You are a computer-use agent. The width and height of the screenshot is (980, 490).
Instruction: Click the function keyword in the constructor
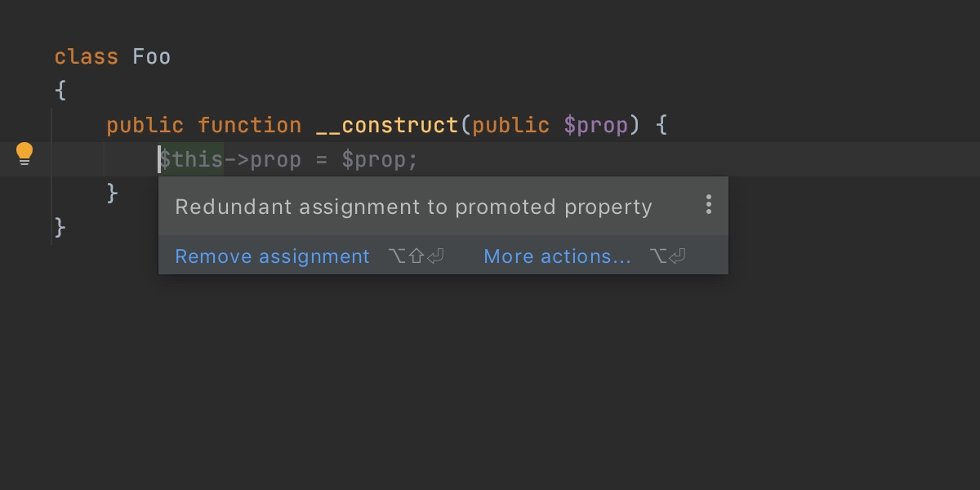point(250,126)
